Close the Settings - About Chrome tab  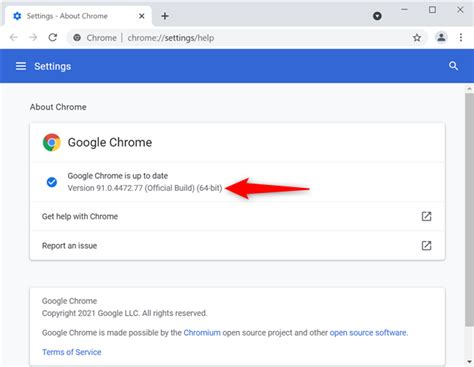pos(142,16)
